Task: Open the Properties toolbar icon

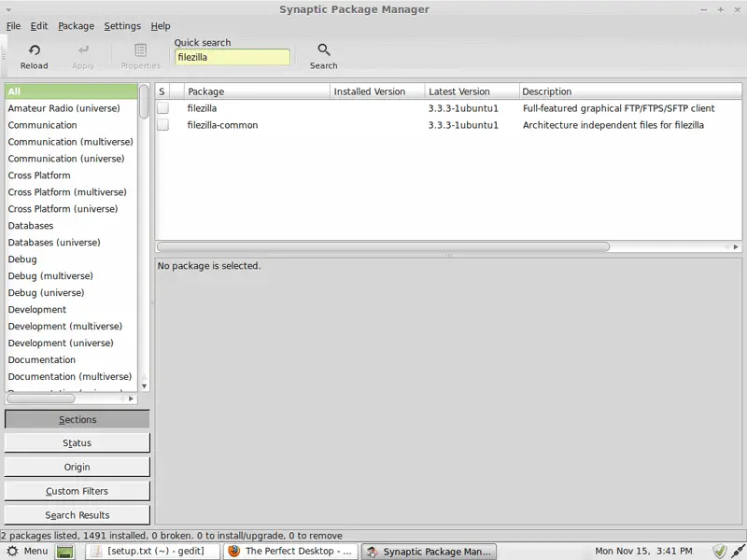Action: click(x=140, y=50)
